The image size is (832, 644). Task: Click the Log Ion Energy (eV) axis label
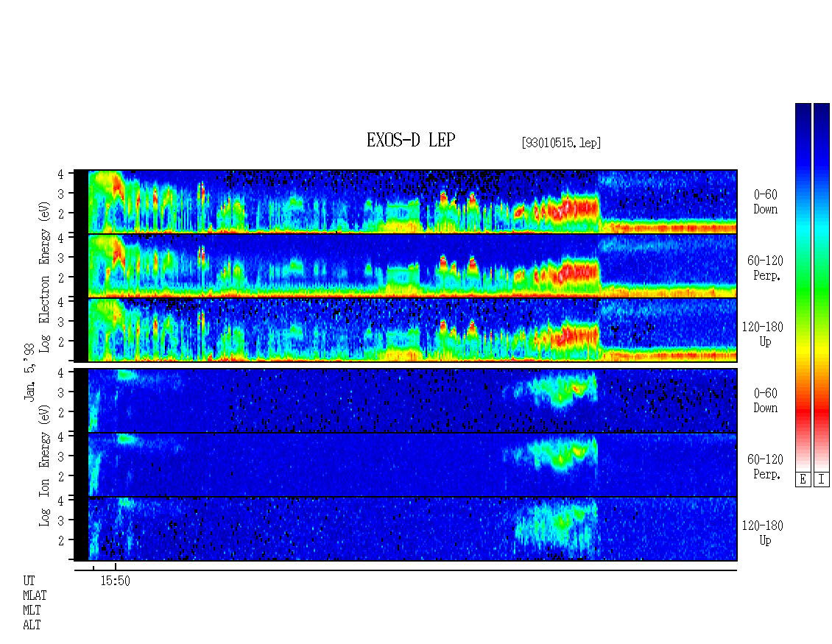45,465
